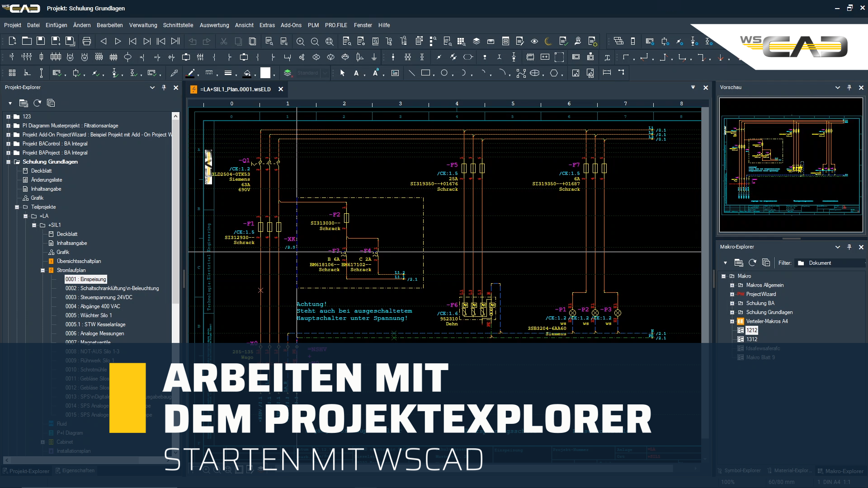
Task: Open the Standard layer dropdown
Action: pos(325,73)
